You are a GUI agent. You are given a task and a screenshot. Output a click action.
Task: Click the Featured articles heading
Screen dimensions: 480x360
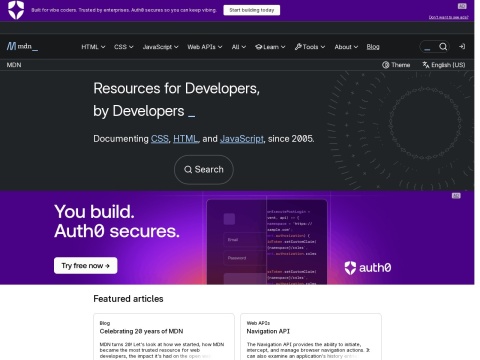pos(128,299)
